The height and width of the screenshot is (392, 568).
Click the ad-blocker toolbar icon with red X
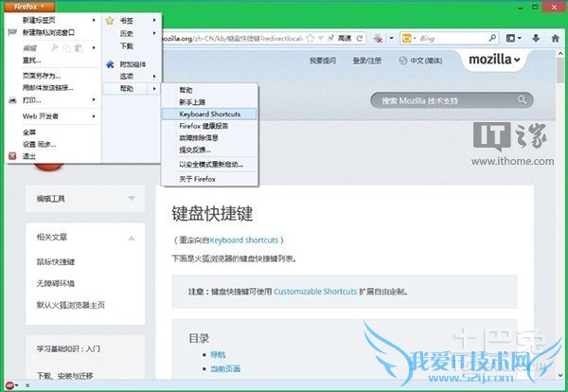[378, 39]
